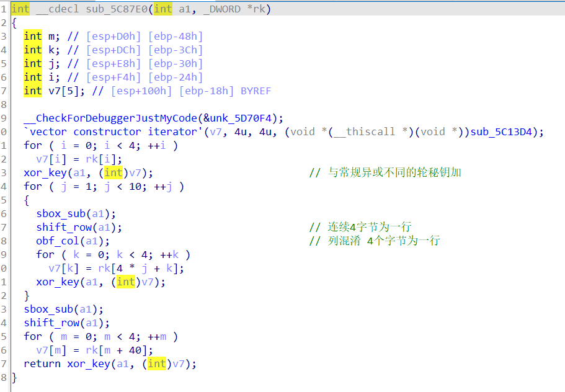This screenshot has width=565, height=392.
Task: Click the for loop header with m < 4
Action: [101, 337]
